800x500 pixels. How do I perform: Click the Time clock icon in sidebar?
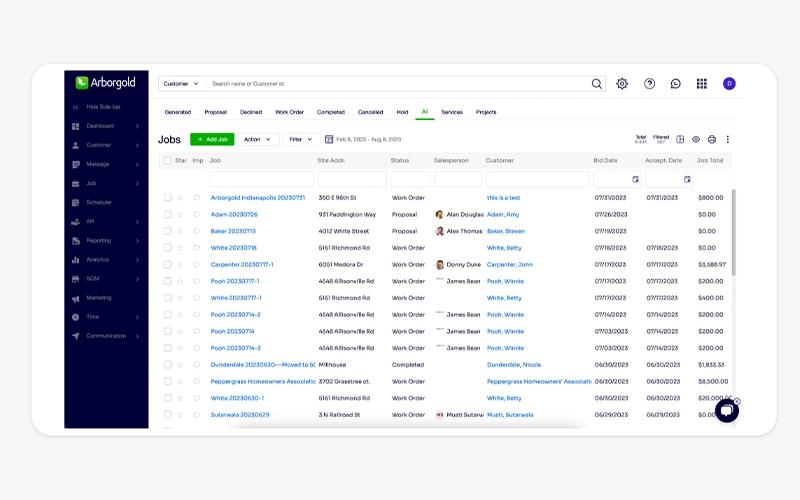pos(76,317)
